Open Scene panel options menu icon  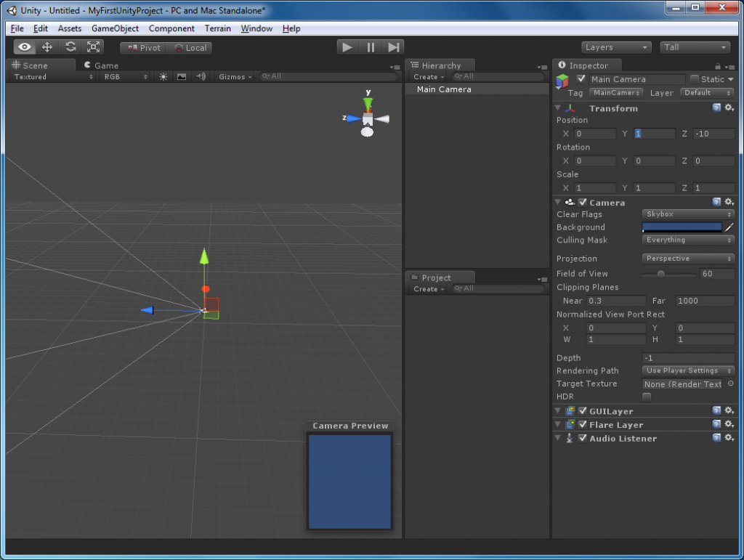tap(395, 68)
